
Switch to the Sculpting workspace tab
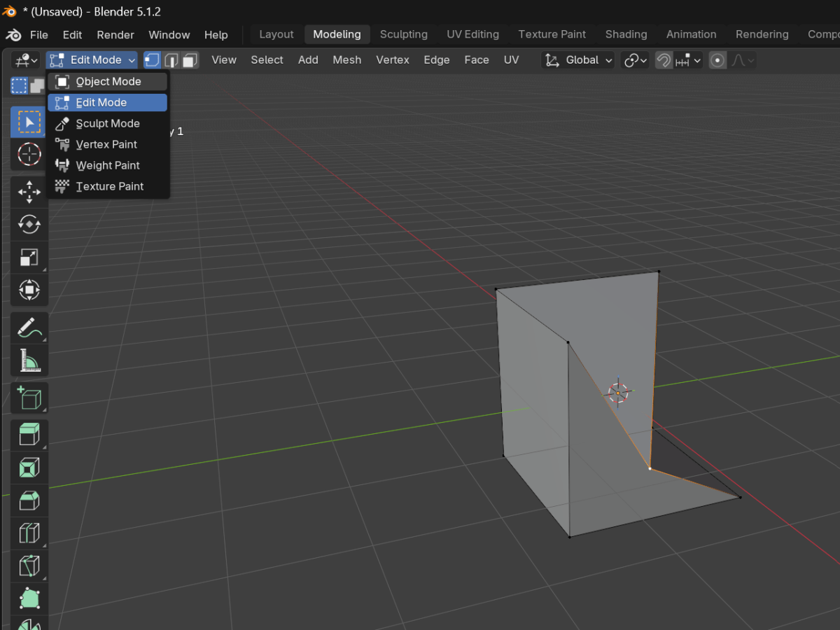tap(404, 34)
